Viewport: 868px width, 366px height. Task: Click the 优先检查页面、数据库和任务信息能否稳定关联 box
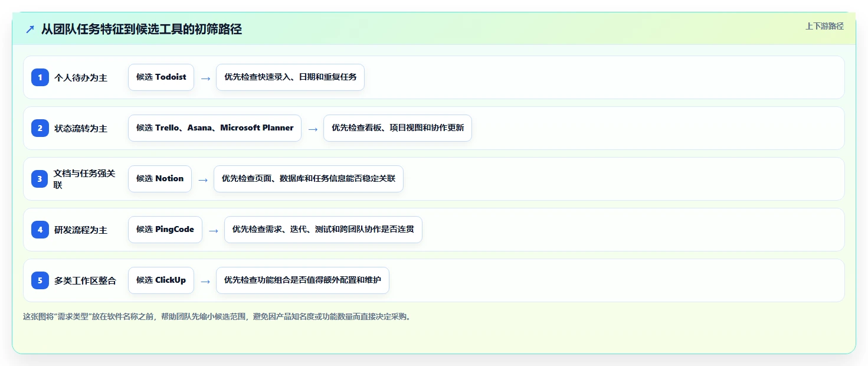309,179
